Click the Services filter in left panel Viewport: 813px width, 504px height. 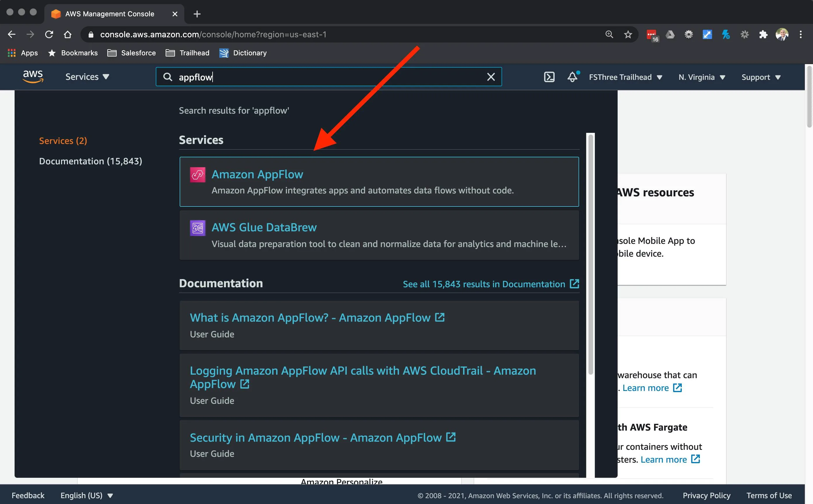[62, 140]
